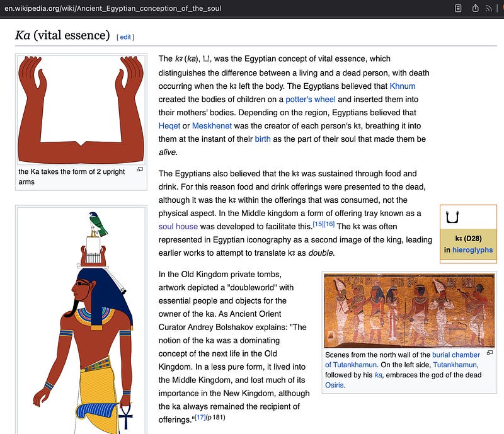The width and height of the screenshot is (504, 434).
Task: Open the hieroglyphs link in the infobox
Action: tap(472, 250)
